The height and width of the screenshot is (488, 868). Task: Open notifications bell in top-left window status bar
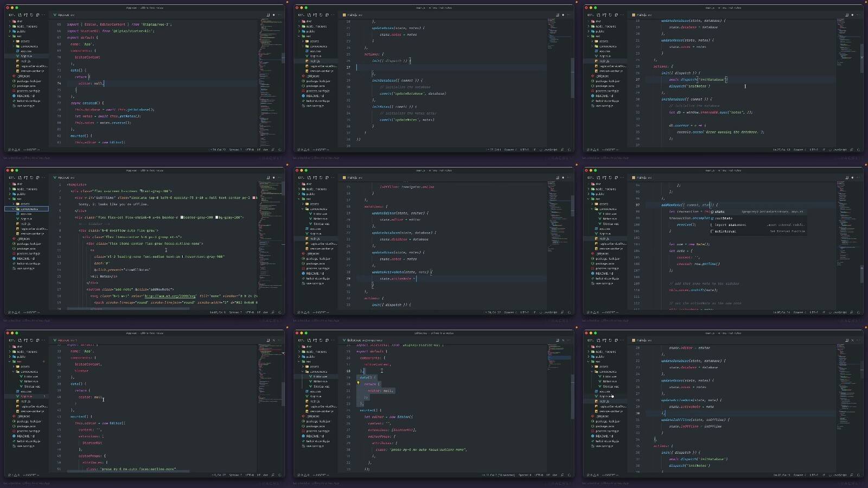coord(280,149)
